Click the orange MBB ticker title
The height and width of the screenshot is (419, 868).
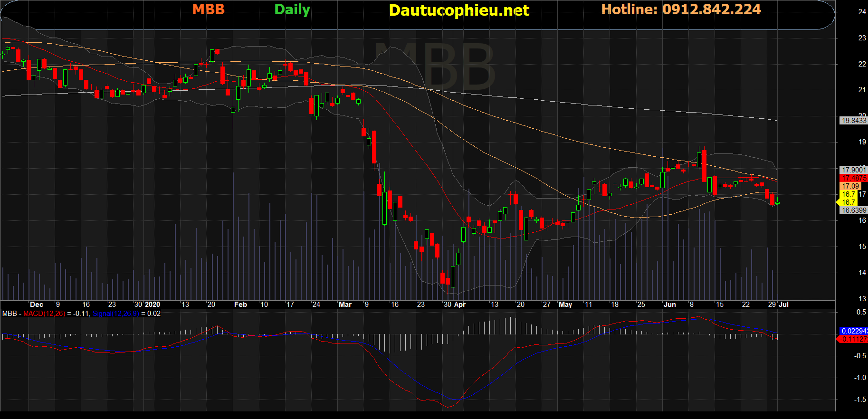[x=208, y=10]
